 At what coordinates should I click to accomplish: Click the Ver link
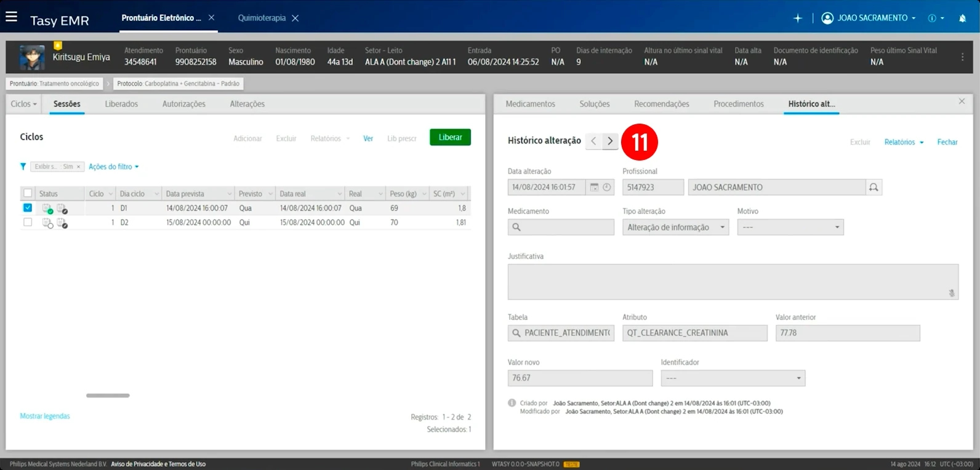click(368, 138)
